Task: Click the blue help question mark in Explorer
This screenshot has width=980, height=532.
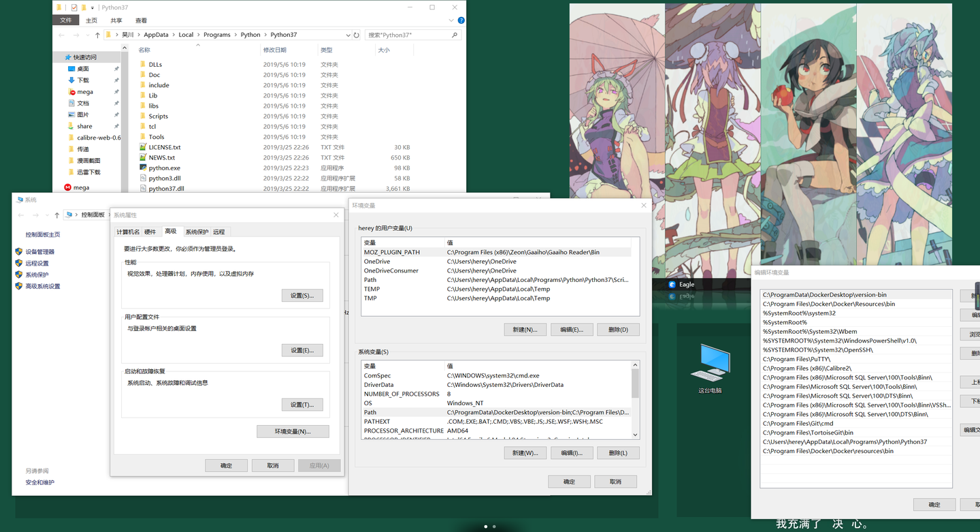Action: pyautogui.click(x=461, y=20)
